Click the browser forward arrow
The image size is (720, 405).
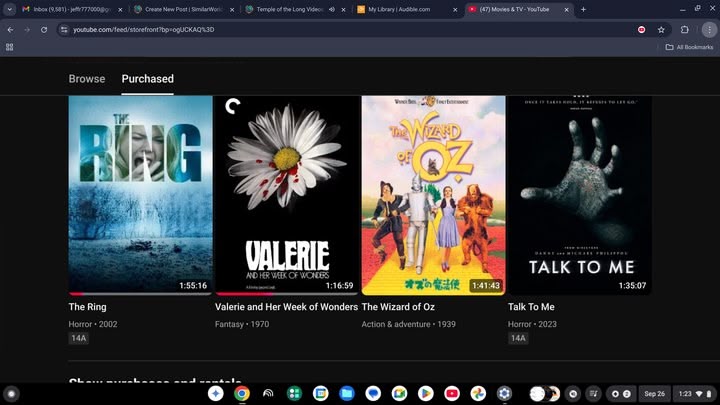click(27, 29)
